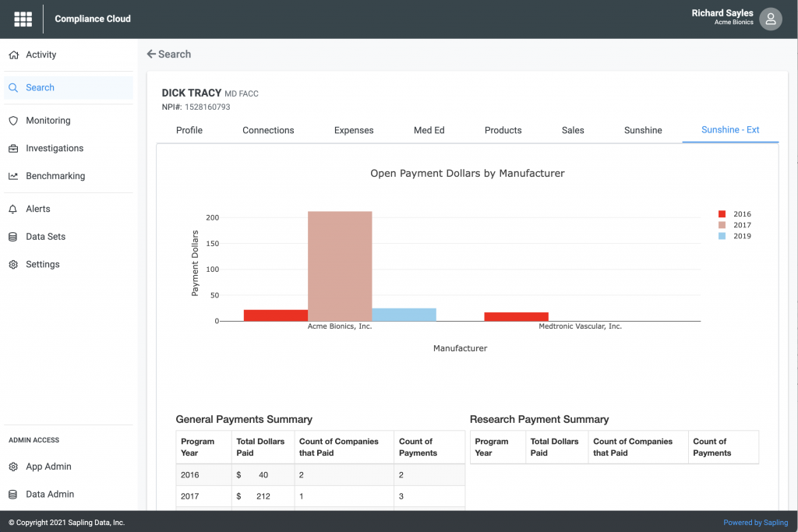The width and height of the screenshot is (798, 532).
Task: Open the Sales tab
Action: coord(573,130)
